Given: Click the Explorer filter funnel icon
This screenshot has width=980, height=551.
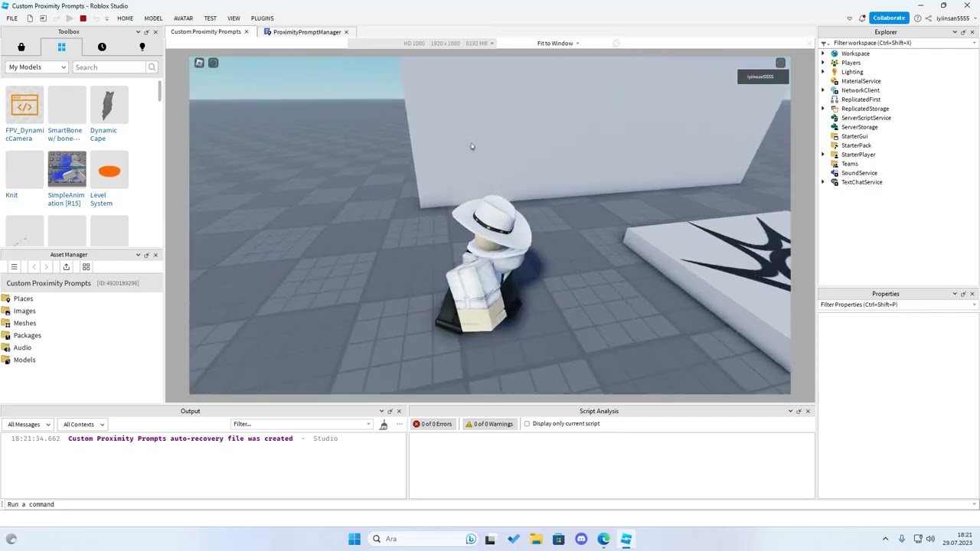Looking at the screenshot, I should [x=825, y=43].
